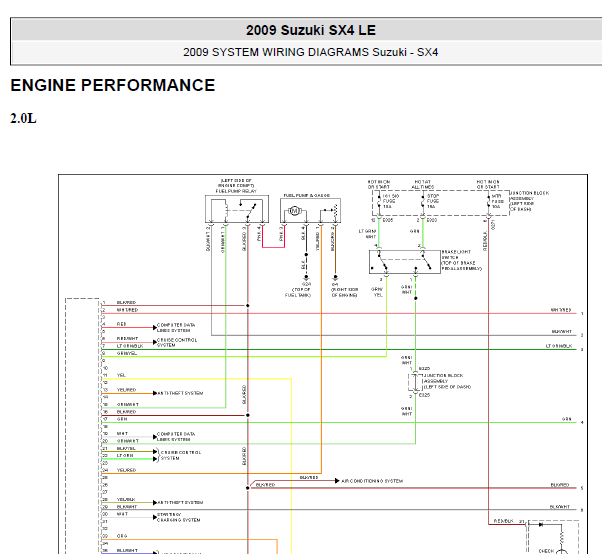Click the 'MTR FUSE' label
The width and height of the screenshot is (602, 554).
pyautogui.click(x=496, y=198)
